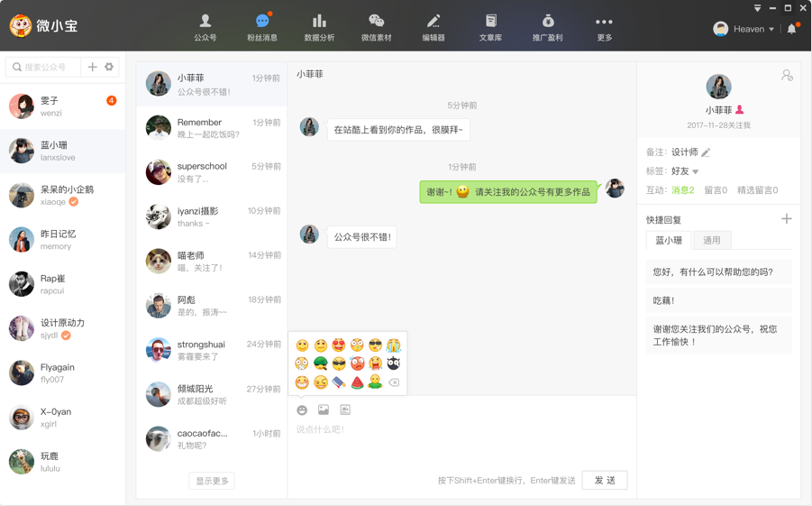Open account list settings gear
This screenshot has height=506, width=812.
point(109,67)
